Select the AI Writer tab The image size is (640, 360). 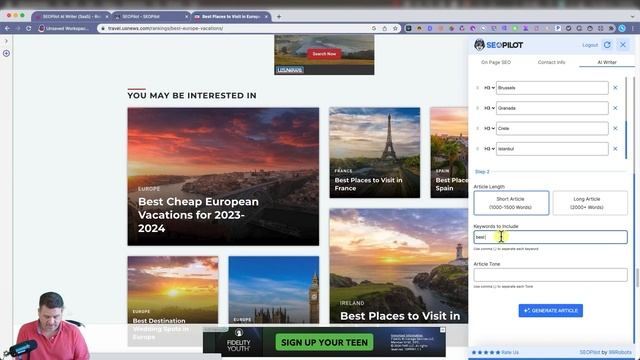tap(607, 62)
